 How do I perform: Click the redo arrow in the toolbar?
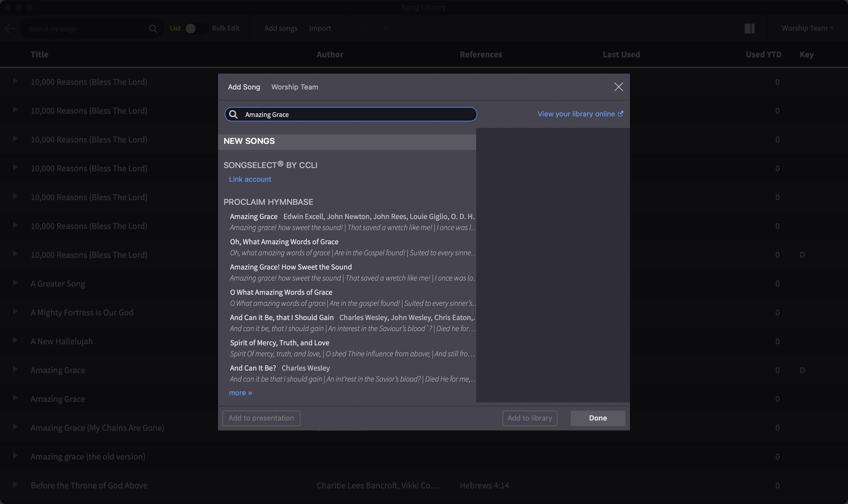[x=384, y=29]
